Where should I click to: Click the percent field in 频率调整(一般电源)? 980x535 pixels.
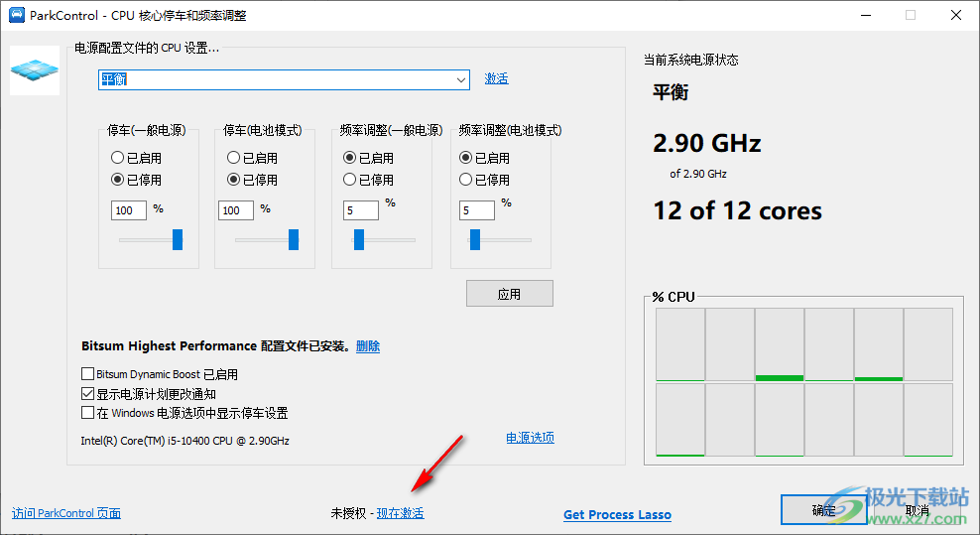(361, 210)
